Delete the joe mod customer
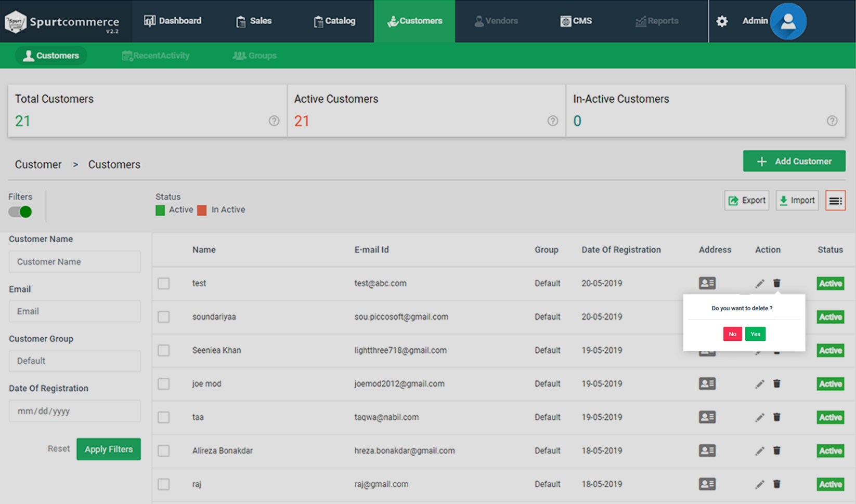Viewport: 856px width, 504px height. (x=776, y=383)
